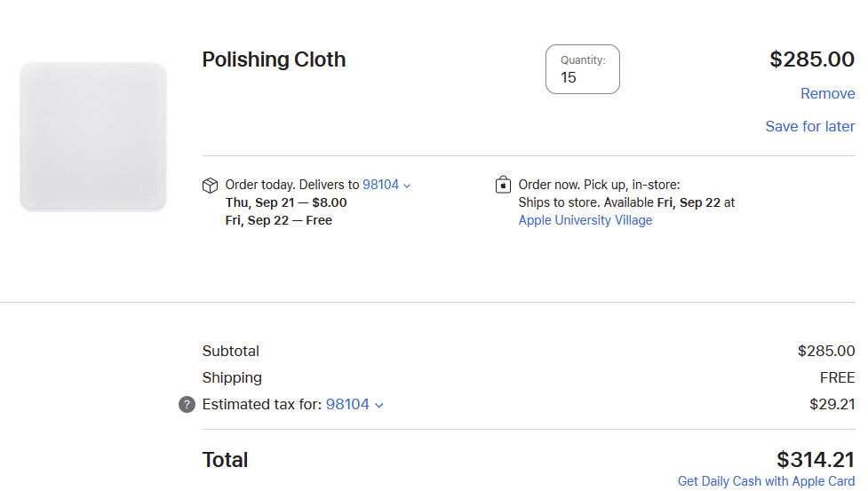The height and width of the screenshot is (491, 868).
Task: Click the delivery box icon
Action: 211,185
